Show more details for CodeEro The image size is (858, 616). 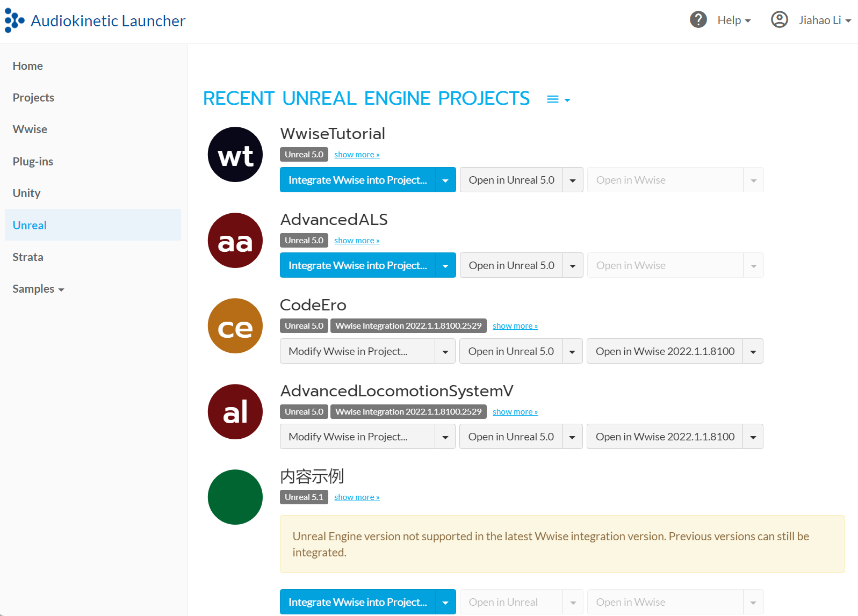(515, 326)
